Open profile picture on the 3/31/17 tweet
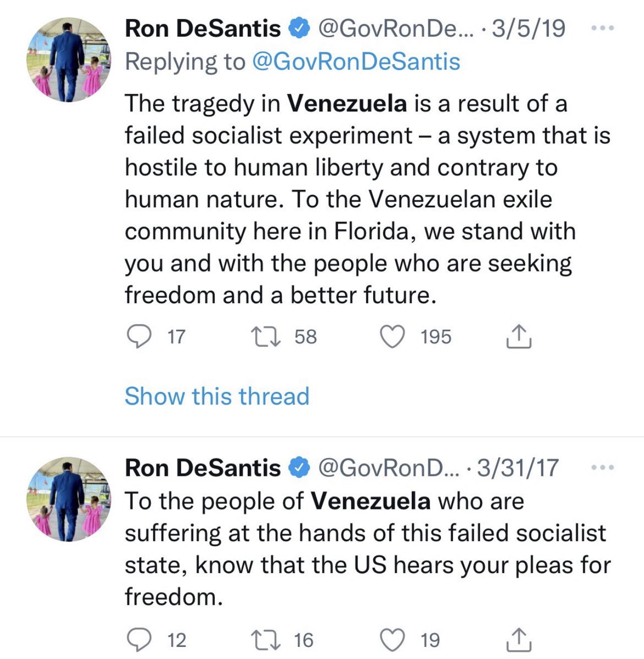644x659 pixels. (x=69, y=499)
